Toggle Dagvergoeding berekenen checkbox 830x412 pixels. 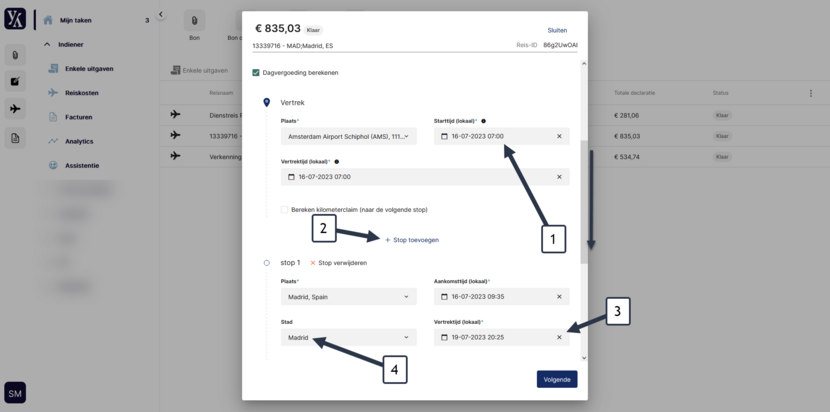click(x=256, y=73)
